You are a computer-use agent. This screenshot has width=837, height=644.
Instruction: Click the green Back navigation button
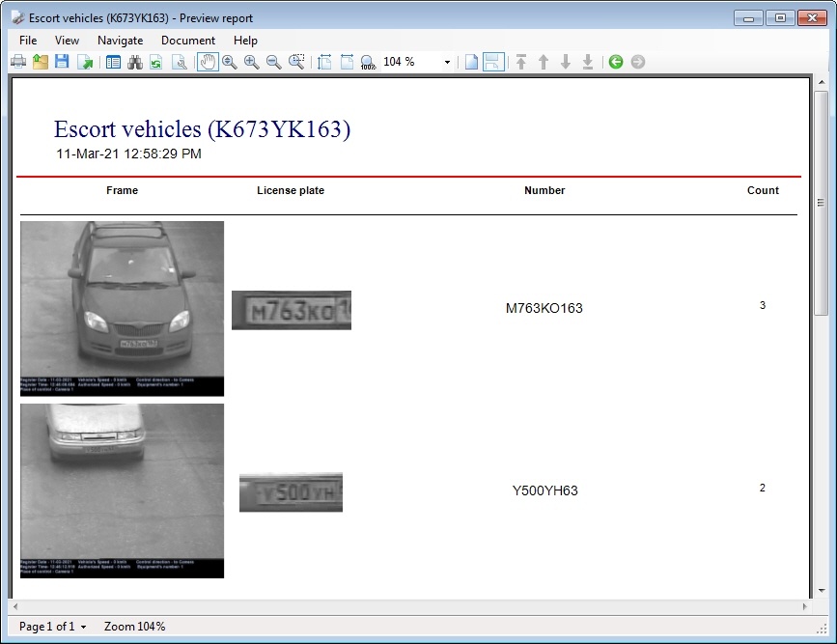pos(616,62)
